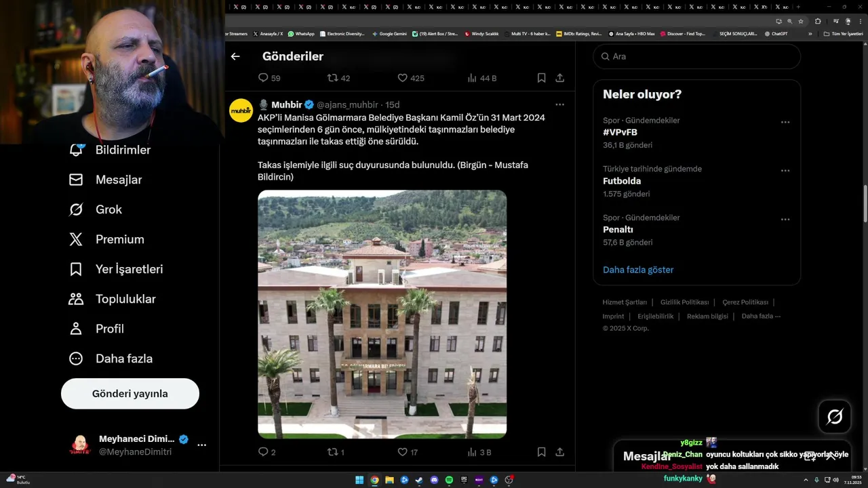This screenshot has height=488, width=868.
Task: Open Erişilebilirlik footer link
Action: coord(656,317)
